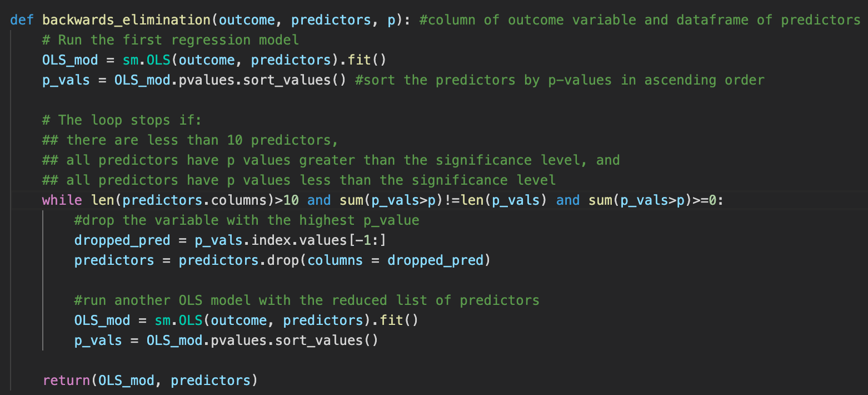
Task: Place cursor in '# Run the first regression model' comment
Action: coord(171,40)
